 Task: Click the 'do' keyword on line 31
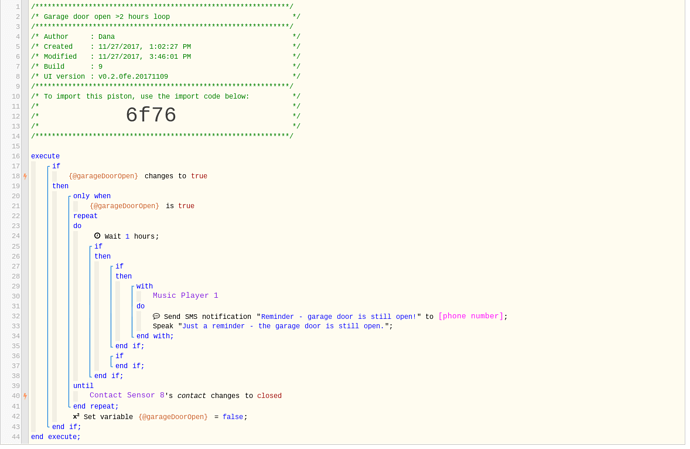pyautogui.click(x=141, y=306)
